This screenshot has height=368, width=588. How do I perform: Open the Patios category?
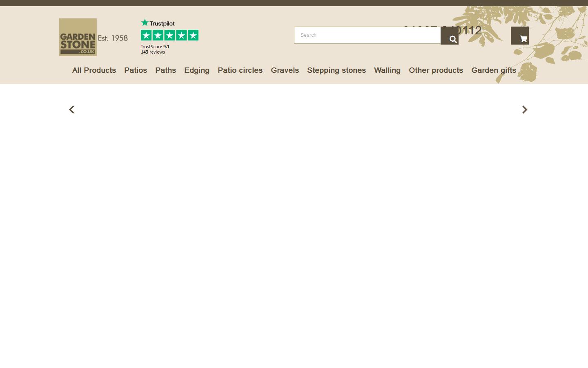136,70
